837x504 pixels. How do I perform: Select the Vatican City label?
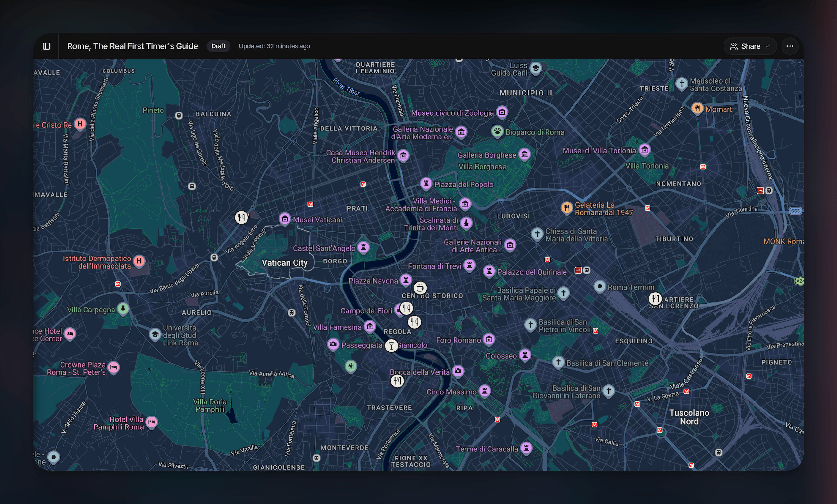click(285, 263)
